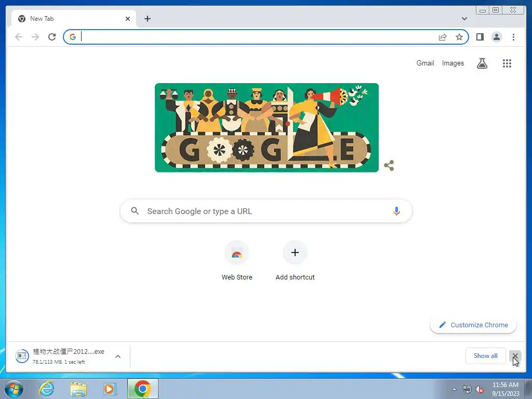Open Windows Explorer from taskbar
Viewport: 532px width, 399px height.
point(78,389)
